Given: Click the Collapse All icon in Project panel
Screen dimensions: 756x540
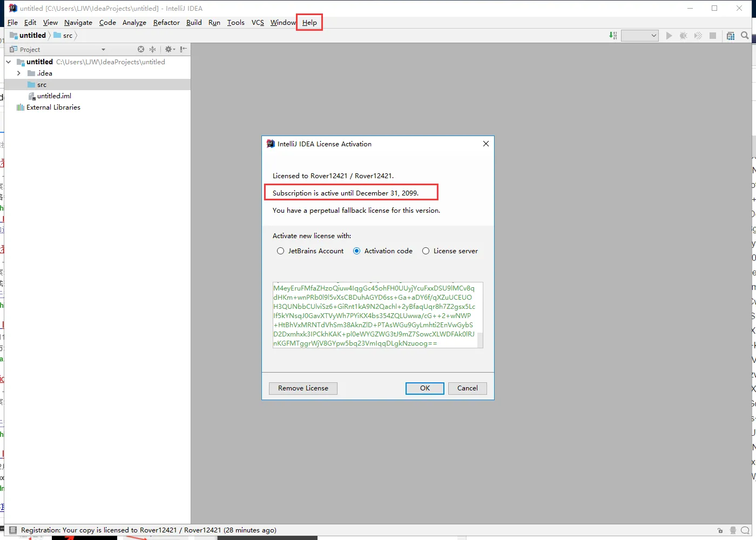Looking at the screenshot, I should click(153, 49).
